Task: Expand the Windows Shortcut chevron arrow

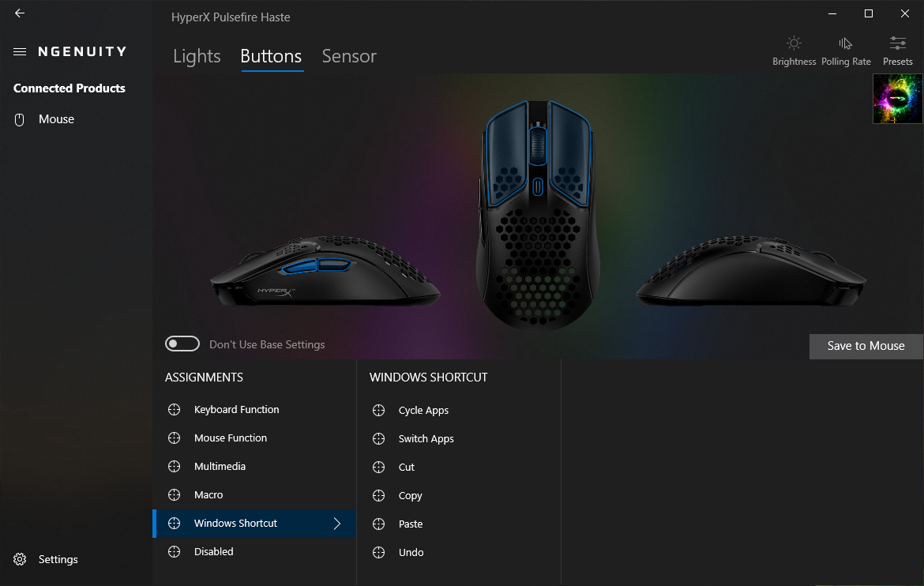Action: 337,524
